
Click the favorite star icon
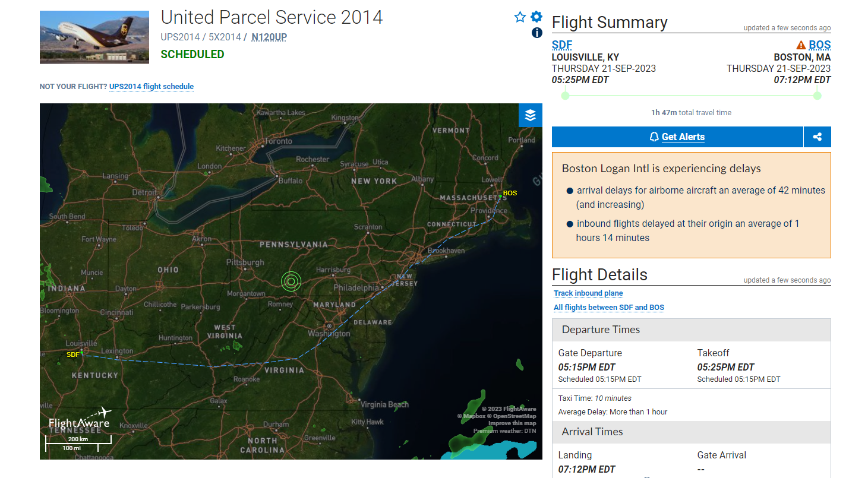coord(520,17)
